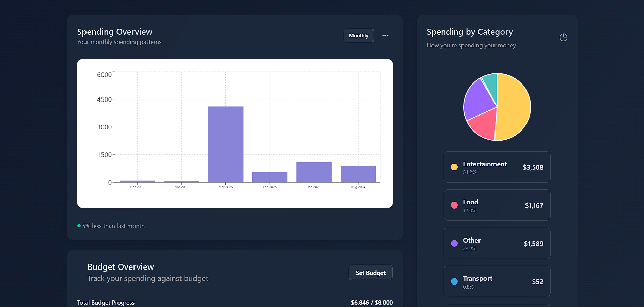Click the '$3,508' Entertainment amount
Image resolution: width=644 pixels, height=307 pixels.
point(533,167)
